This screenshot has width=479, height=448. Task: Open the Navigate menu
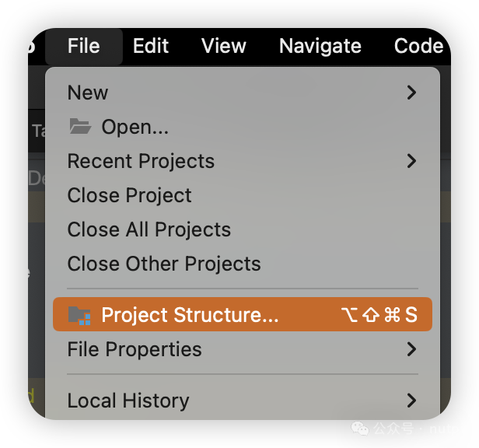tap(320, 46)
